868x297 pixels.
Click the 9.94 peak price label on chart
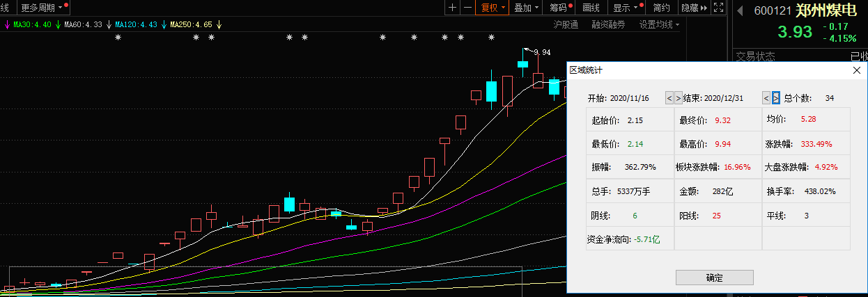pos(541,52)
